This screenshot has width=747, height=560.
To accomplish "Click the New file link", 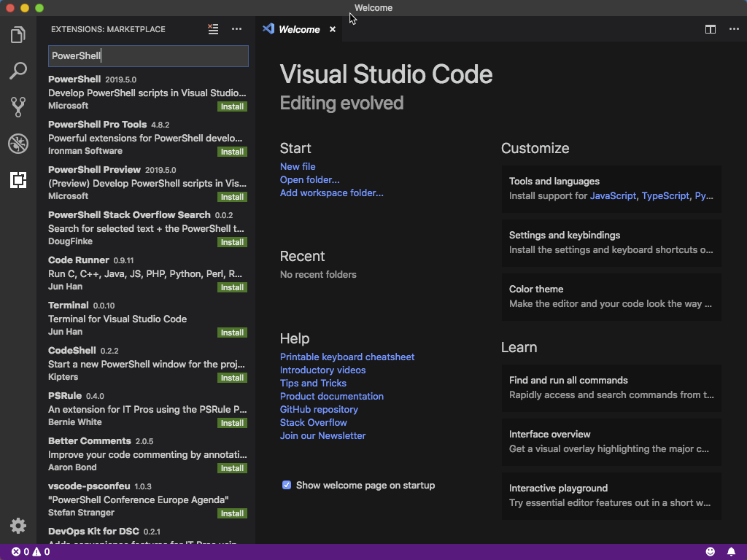I will pyautogui.click(x=298, y=166).
